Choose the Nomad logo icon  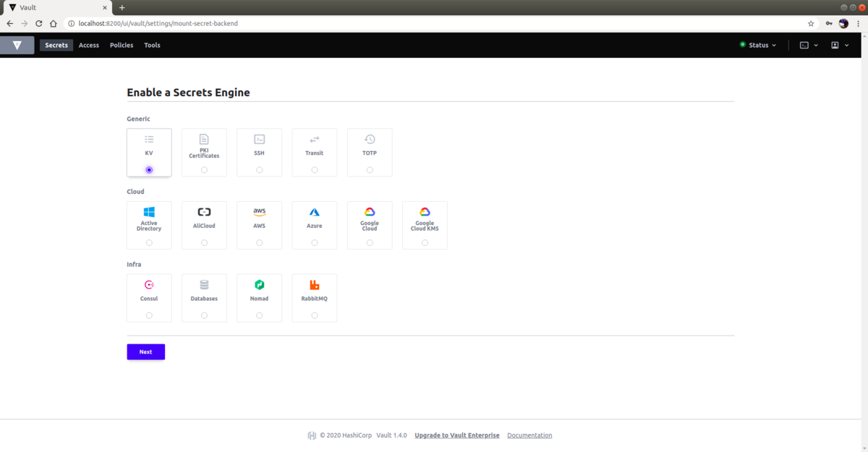click(259, 285)
